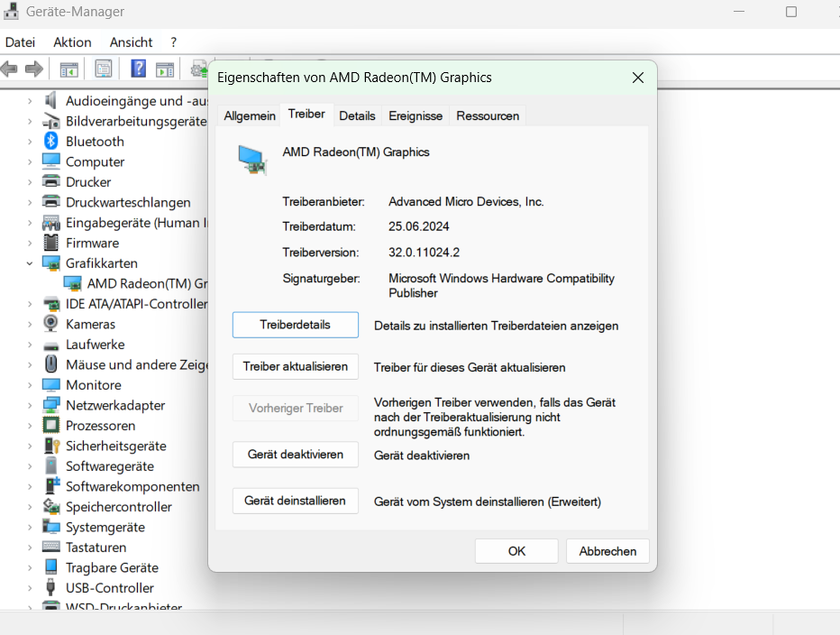Click the Prozessoren chip icon
The width and height of the screenshot is (840, 635).
pyautogui.click(x=50, y=426)
